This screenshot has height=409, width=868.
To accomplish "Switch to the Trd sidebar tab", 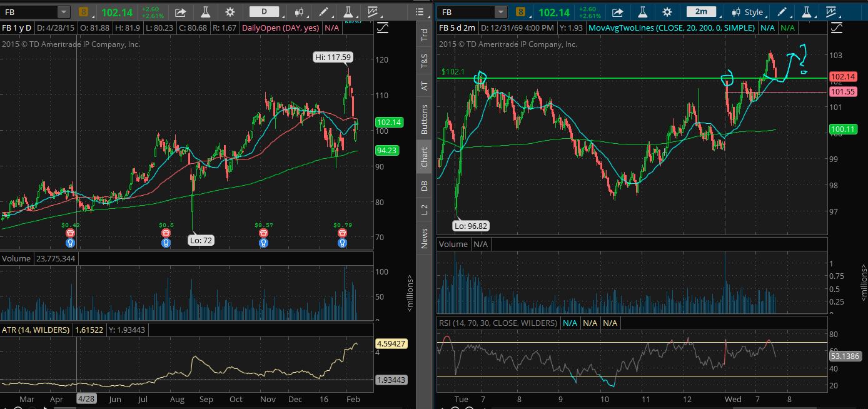I will pyautogui.click(x=424, y=35).
